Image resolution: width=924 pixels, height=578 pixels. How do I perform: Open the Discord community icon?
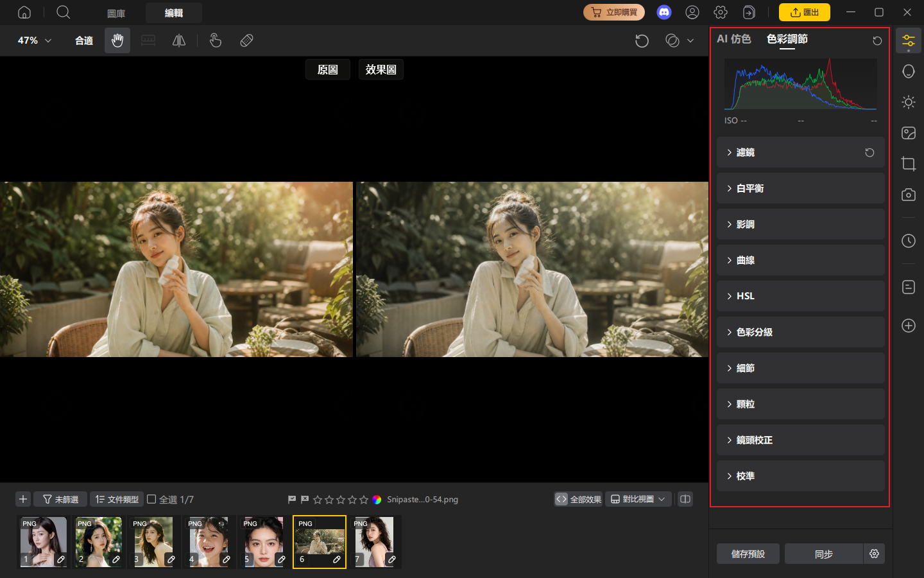pyautogui.click(x=664, y=12)
